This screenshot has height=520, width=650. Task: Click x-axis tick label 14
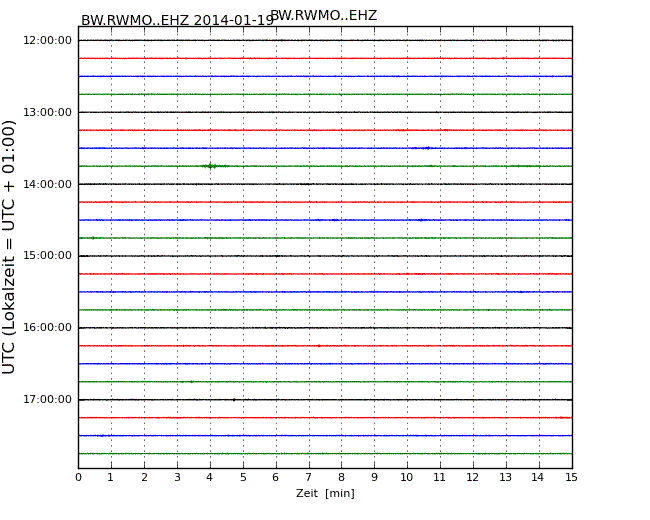click(538, 477)
